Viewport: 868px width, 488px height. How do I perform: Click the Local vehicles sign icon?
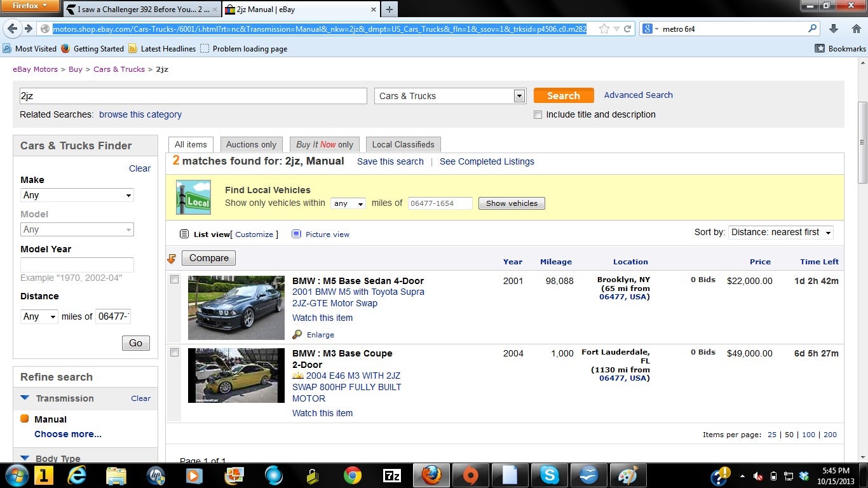[x=193, y=198]
